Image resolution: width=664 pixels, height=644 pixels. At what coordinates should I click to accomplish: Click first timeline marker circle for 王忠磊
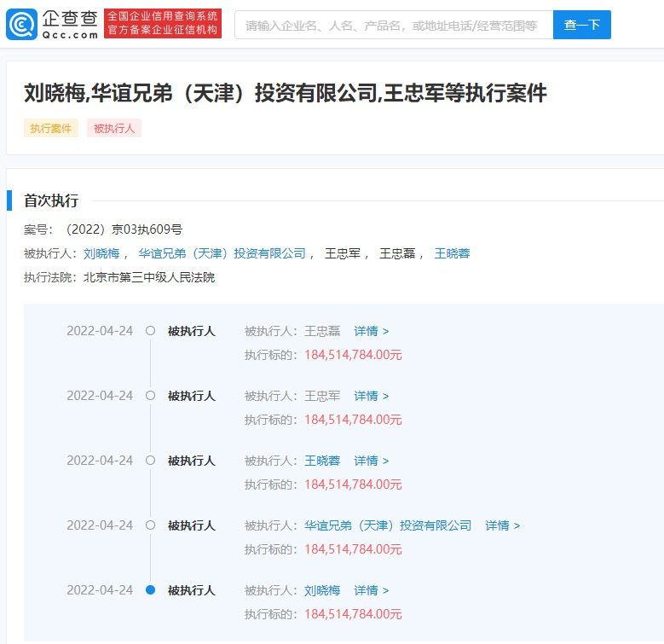(x=150, y=331)
